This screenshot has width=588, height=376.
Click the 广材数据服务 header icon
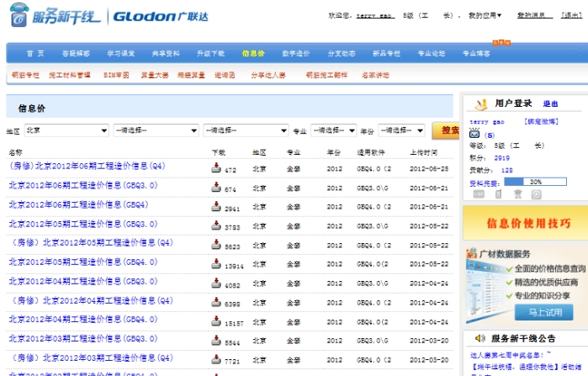(x=472, y=253)
